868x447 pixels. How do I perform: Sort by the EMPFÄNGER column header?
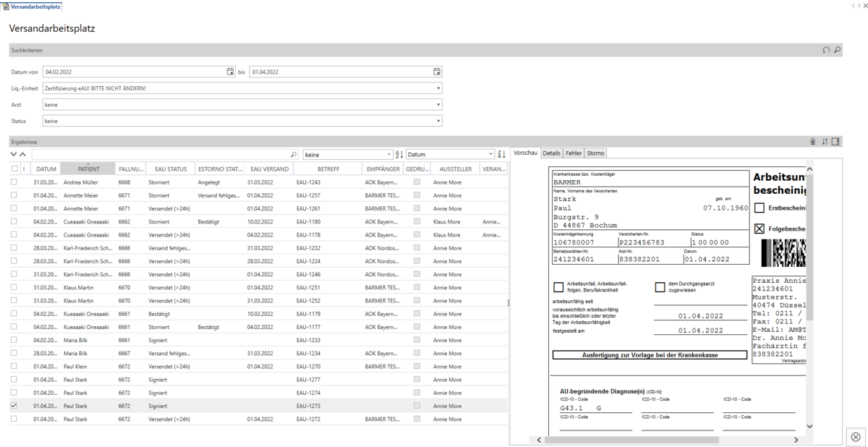pyautogui.click(x=383, y=169)
